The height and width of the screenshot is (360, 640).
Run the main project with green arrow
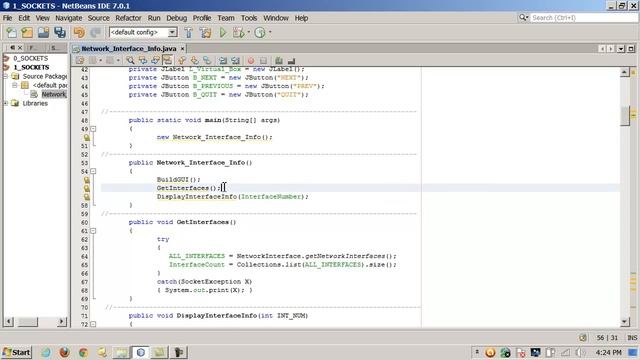tap(222, 32)
